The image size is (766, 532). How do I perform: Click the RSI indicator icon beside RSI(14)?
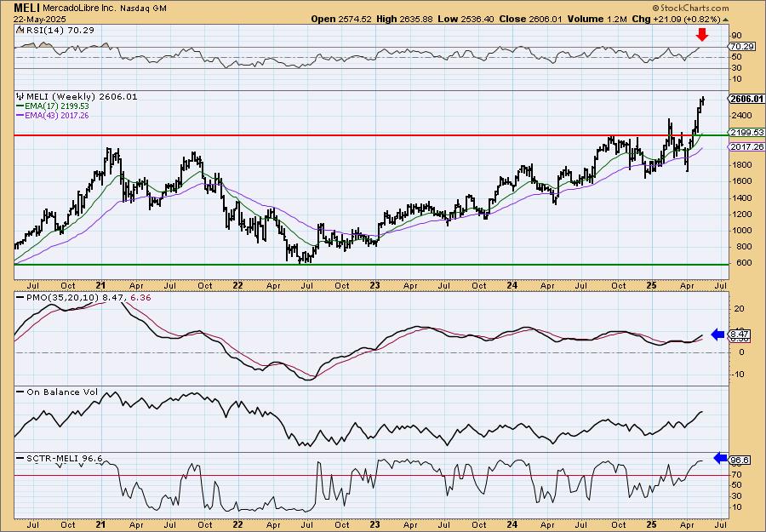(x=19, y=30)
